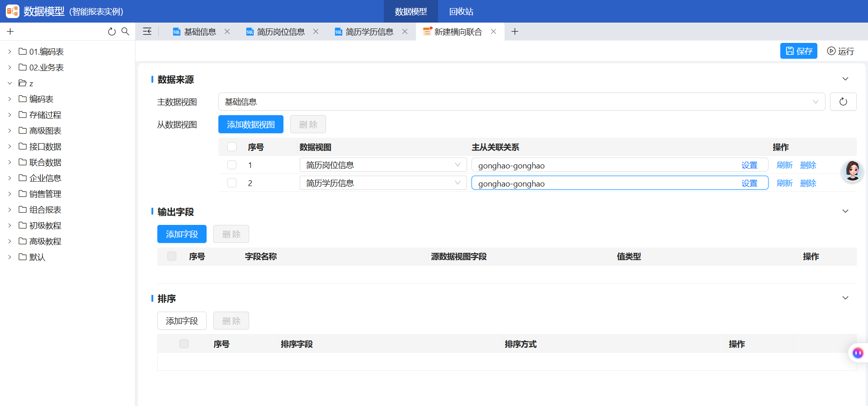Check the row 2 简历学历信息 checkbox
The width and height of the screenshot is (868, 406).
point(232,183)
